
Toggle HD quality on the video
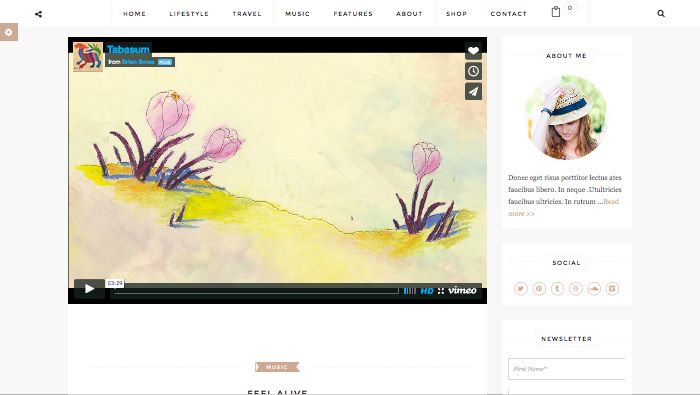[x=427, y=291]
